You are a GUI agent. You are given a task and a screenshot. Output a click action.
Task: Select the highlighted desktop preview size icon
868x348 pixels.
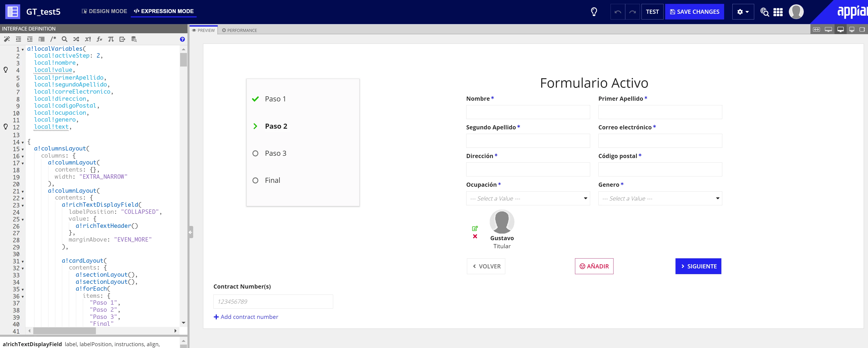point(840,30)
